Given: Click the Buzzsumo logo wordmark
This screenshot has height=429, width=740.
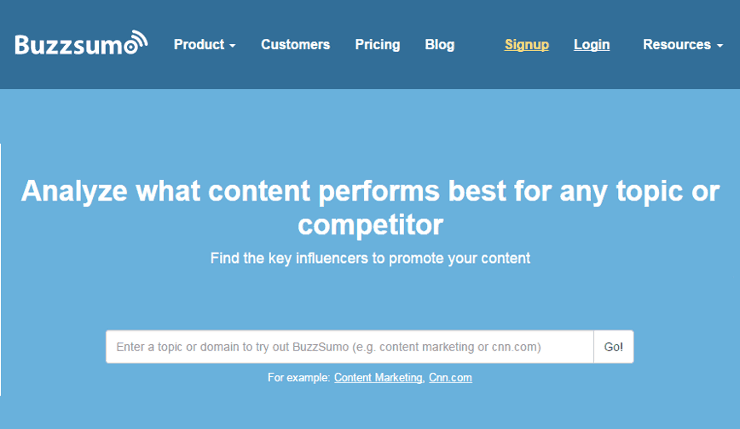Looking at the screenshot, I should tap(72, 45).
